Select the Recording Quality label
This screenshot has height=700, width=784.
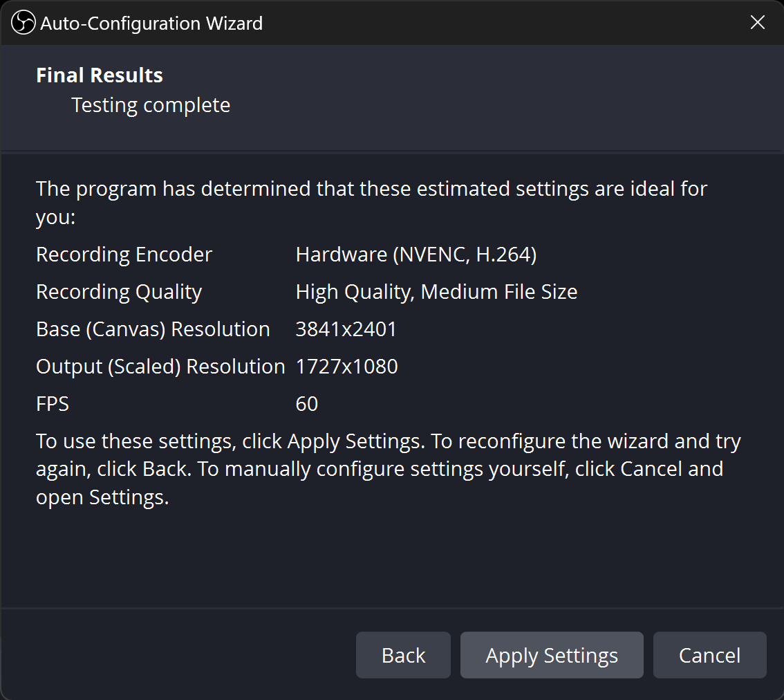(119, 292)
